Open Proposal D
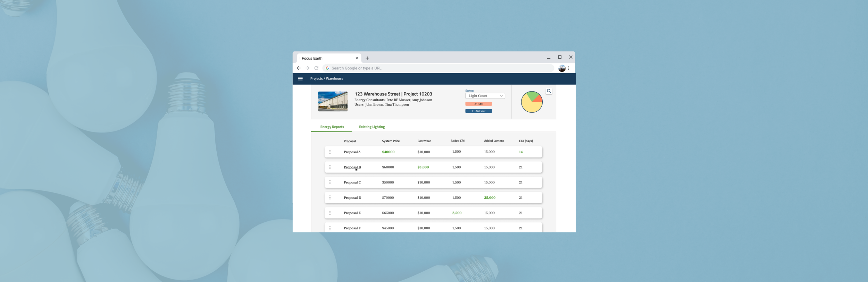This screenshot has width=868, height=282. [x=352, y=198]
